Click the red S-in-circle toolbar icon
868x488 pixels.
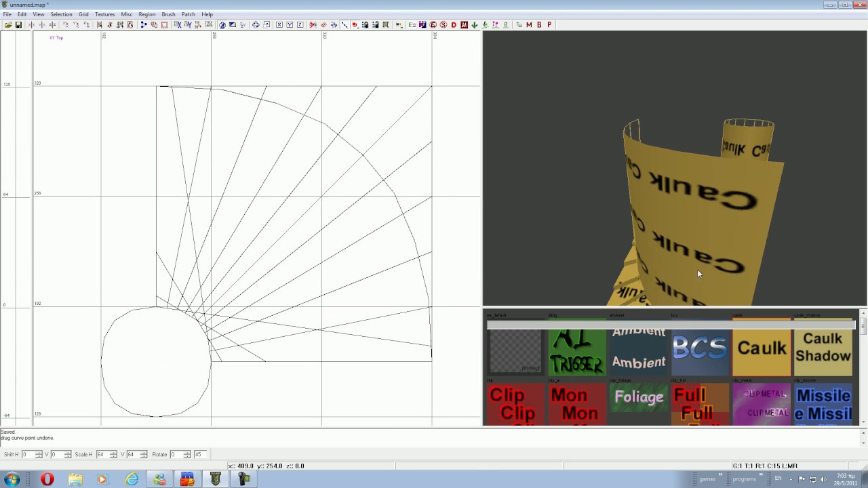click(443, 25)
